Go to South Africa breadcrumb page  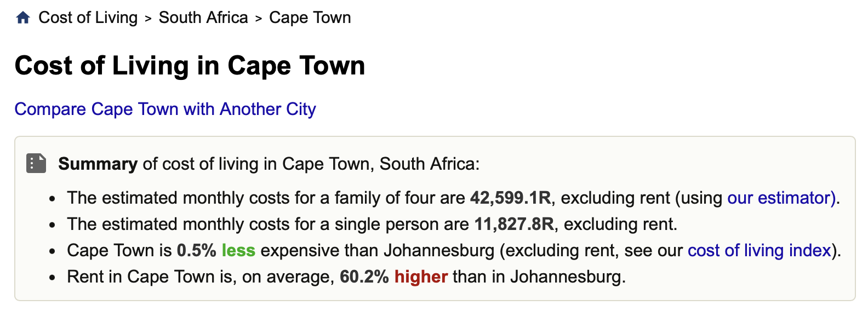[x=203, y=18]
